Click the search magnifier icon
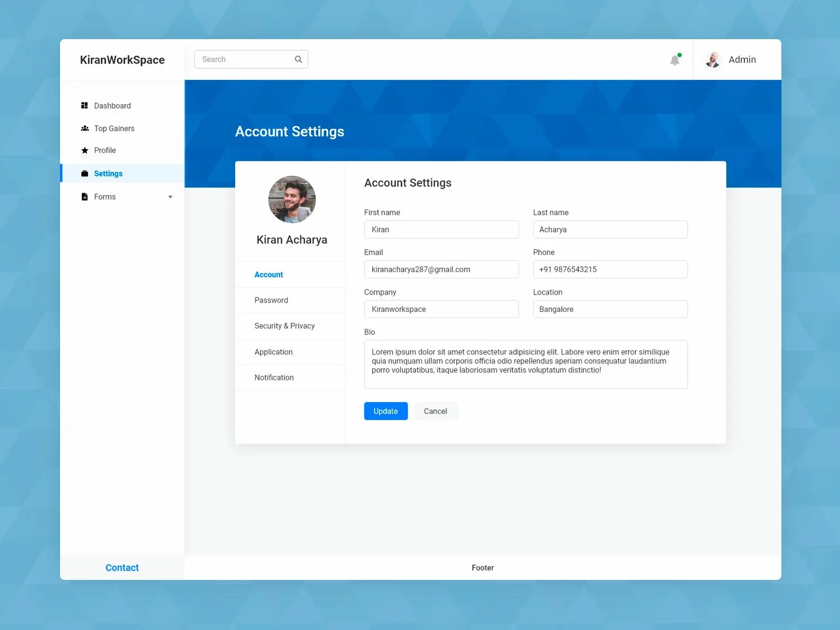Image resolution: width=840 pixels, height=630 pixels. point(298,59)
